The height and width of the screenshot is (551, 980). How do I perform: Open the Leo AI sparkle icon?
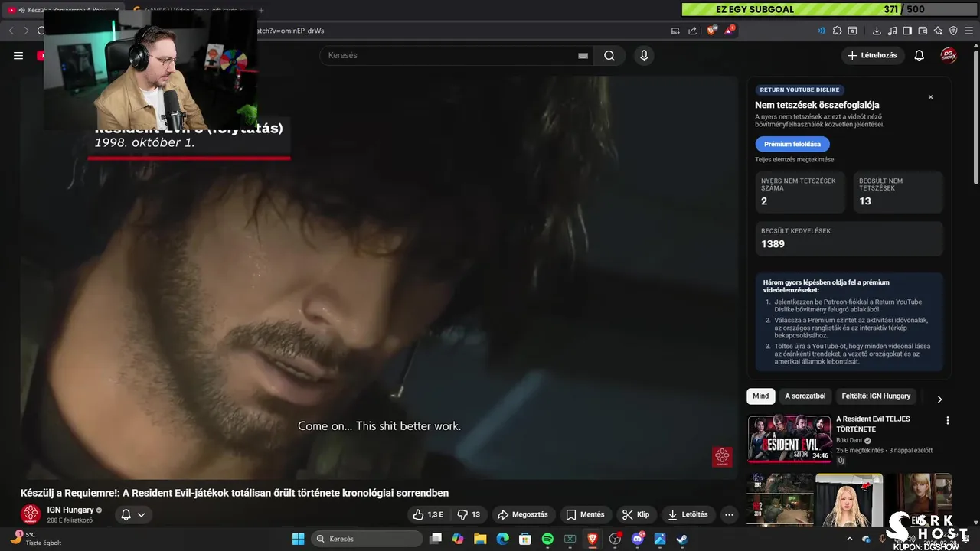coord(938,31)
